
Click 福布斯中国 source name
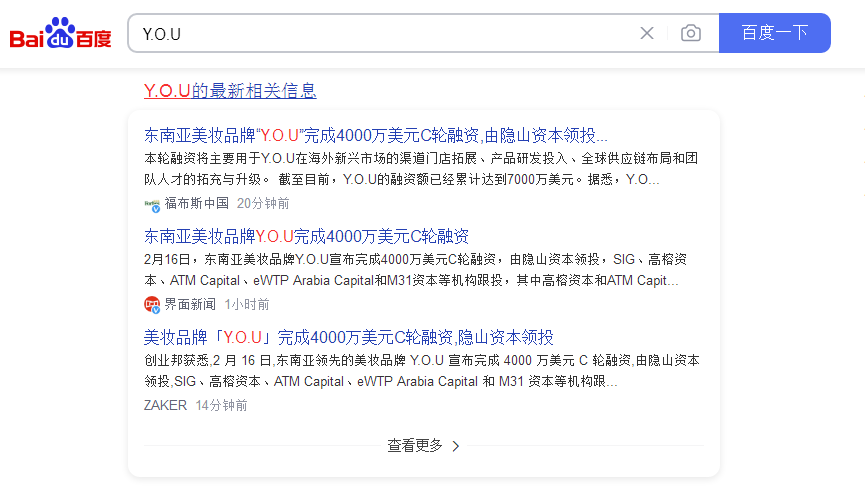click(196, 203)
